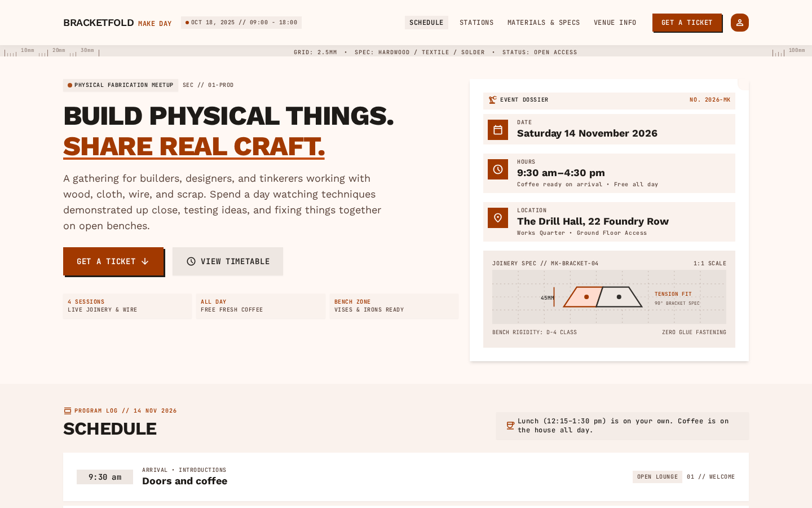Click Bench Rigidity: D-4 Class caption
Viewport: 812px width, 508px height.
point(535,332)
